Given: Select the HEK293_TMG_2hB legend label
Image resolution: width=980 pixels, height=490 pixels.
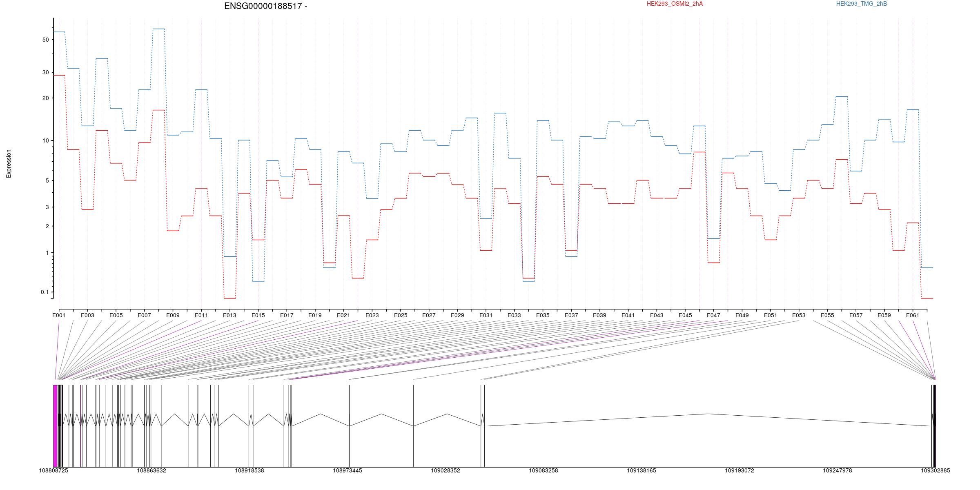Looking at the screenshot, I should (862, 4).
